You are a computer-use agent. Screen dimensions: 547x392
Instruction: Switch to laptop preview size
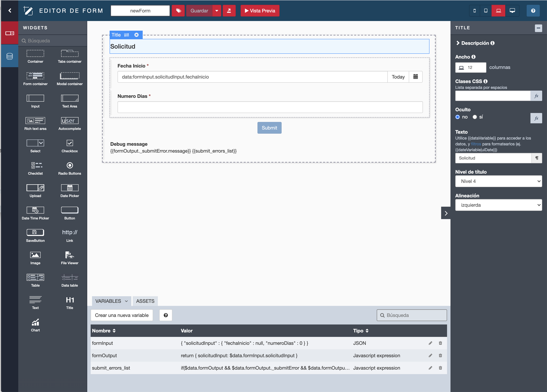[x=498, y=11]
